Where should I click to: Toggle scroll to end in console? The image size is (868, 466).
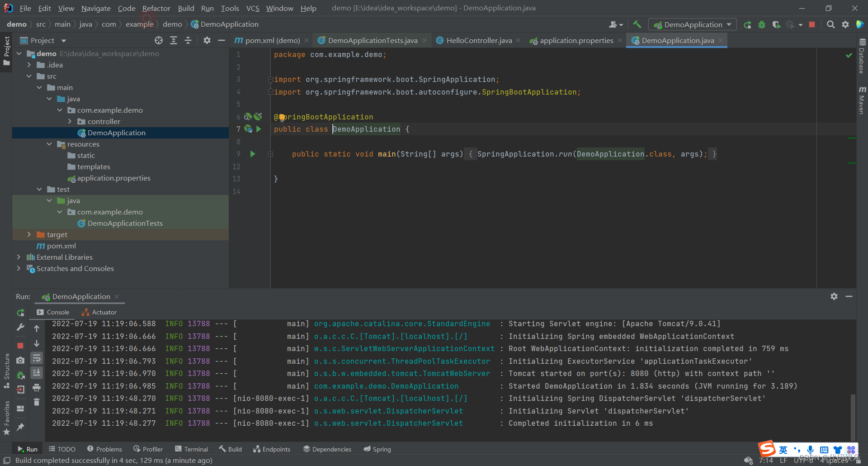37,373
